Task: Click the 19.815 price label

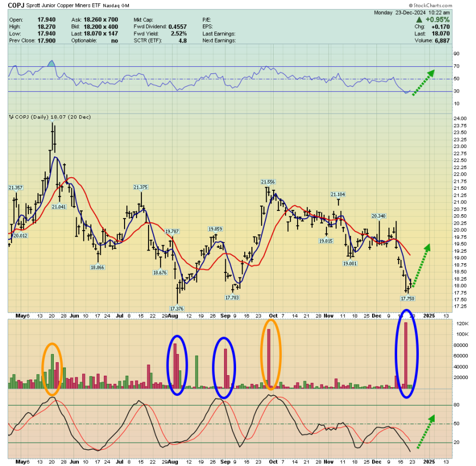Action: click(x=326, y=241)
